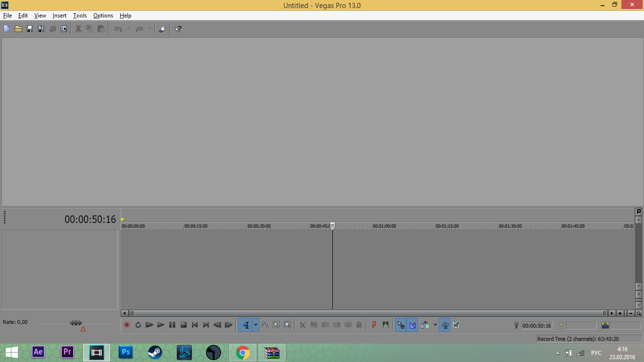
Task: Toggle Loop Playback
Action: 138,325
